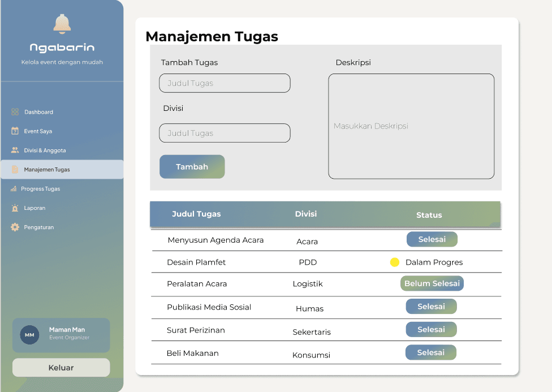552x392 pixels.
Task: Click the Divisi column header
Action: click(306, 214)
